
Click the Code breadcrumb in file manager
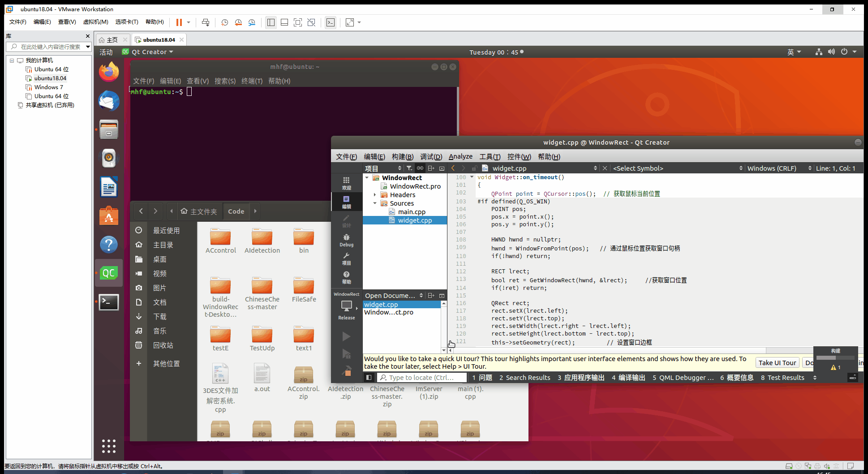[x=236, y=211]
